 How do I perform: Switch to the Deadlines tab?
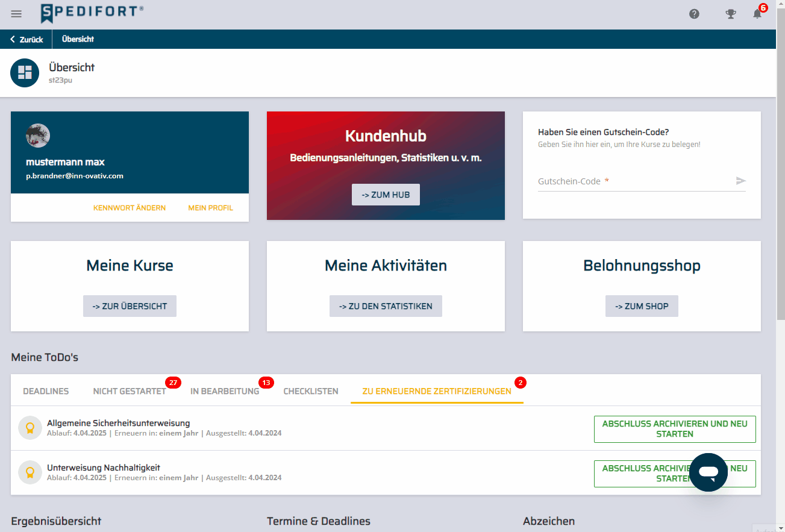click(x=46, y=391)
